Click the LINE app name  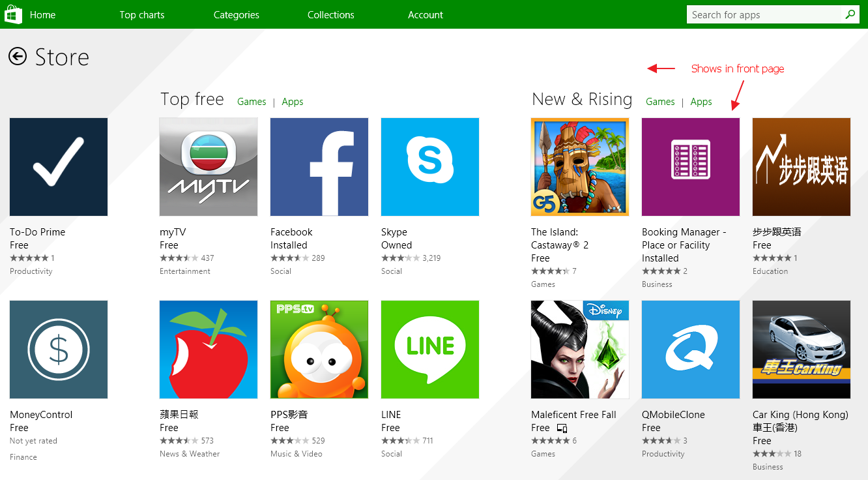[x=391, y=415]
